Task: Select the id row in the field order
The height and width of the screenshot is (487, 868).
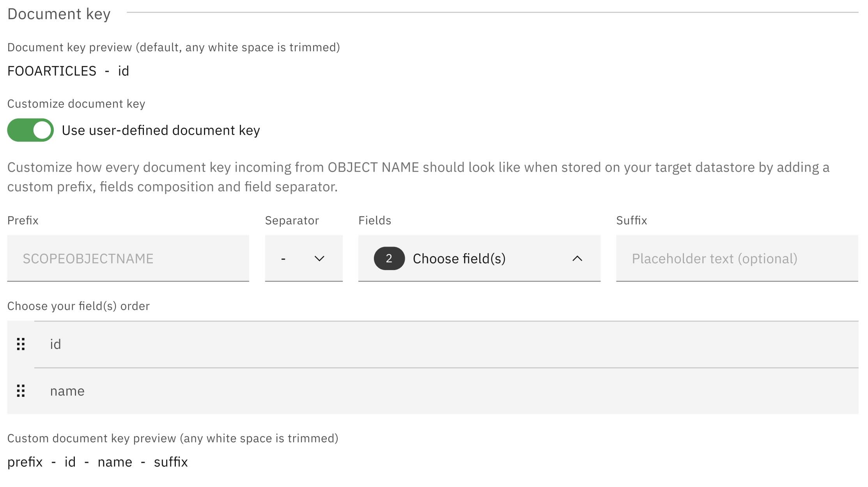Action: click(x=446, y=344)
